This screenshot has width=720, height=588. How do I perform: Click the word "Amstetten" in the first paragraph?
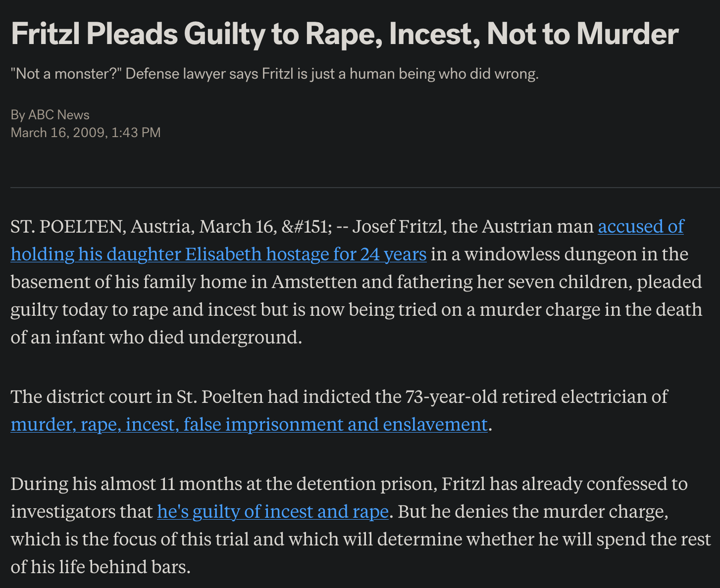[x=314, y=282]
